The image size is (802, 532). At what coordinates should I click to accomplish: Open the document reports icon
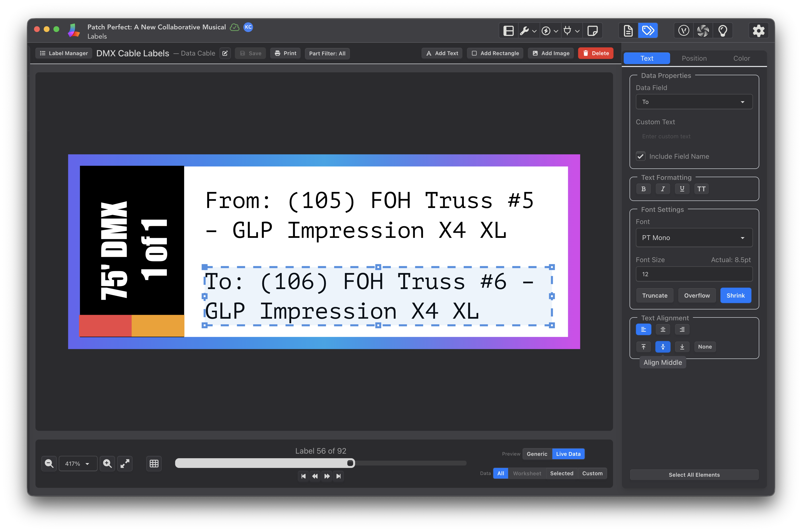(x=628, y=31)
